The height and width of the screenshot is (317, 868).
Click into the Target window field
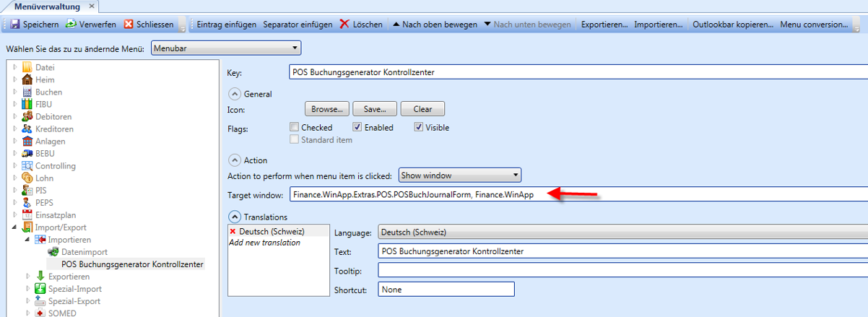click(x=578, y=194)
